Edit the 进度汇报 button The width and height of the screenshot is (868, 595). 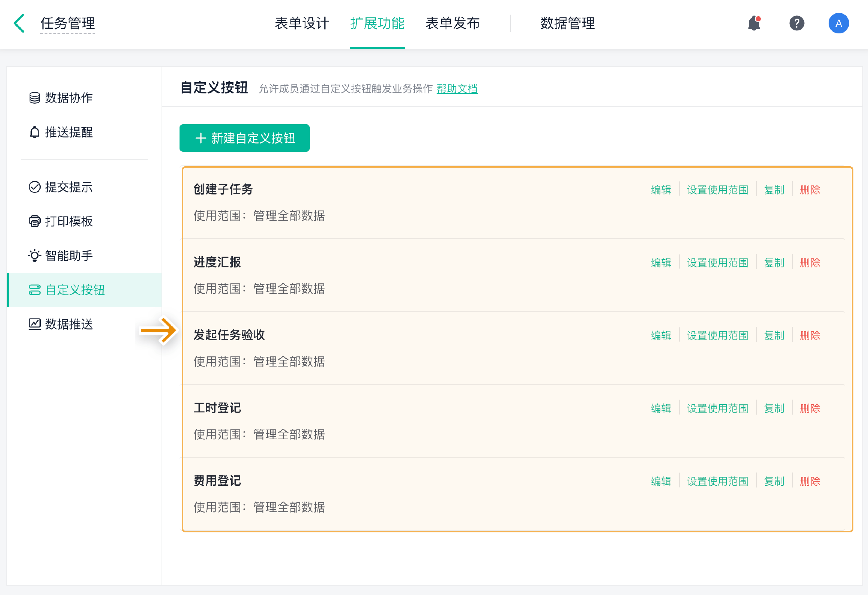pos(661,263)
